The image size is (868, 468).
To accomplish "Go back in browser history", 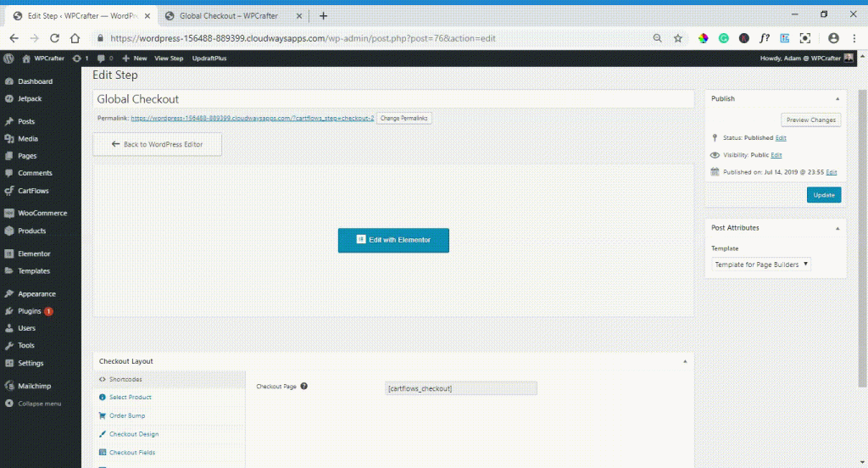I will (14, 38).
